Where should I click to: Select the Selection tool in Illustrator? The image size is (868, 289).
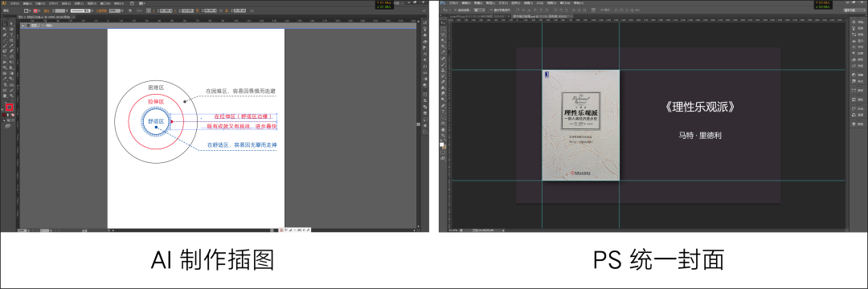[5, 24]
